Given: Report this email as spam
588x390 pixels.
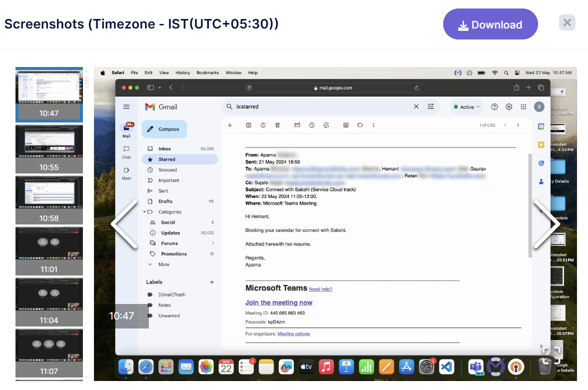Looking at the screenshot, I should (x=263, y=125).
